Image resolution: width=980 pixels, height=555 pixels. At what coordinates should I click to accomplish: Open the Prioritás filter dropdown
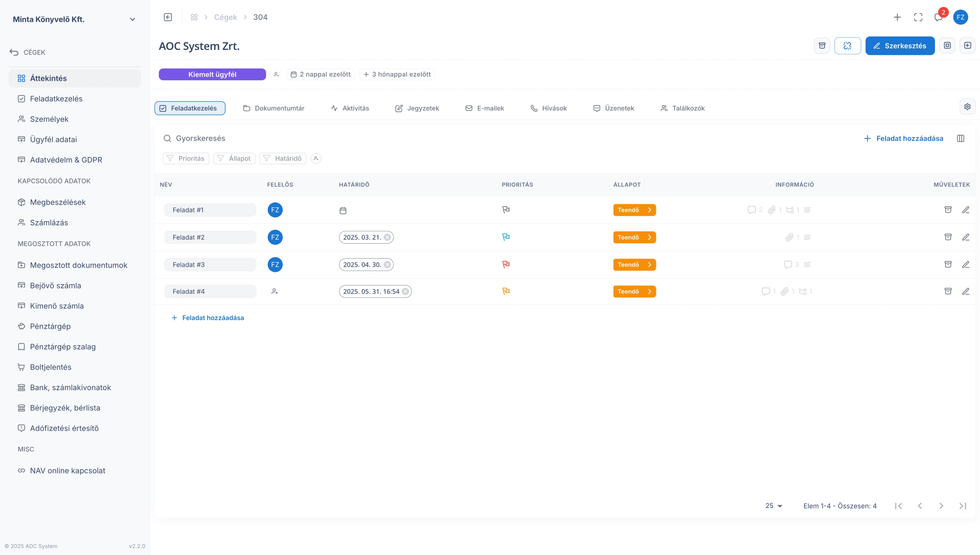[x=186, y=158]
